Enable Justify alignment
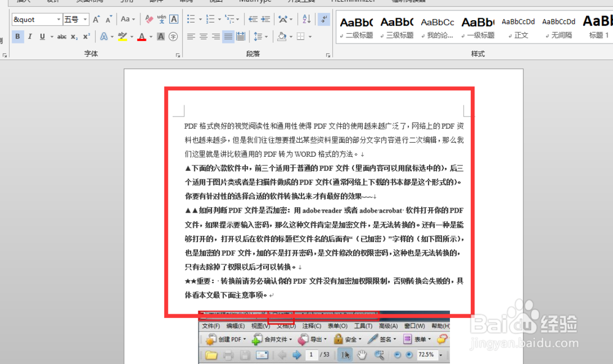 pos(228,37)
